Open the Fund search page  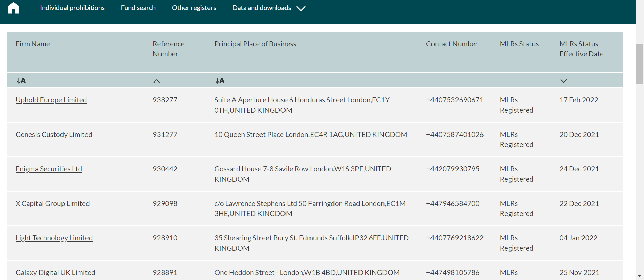(138, 8)
